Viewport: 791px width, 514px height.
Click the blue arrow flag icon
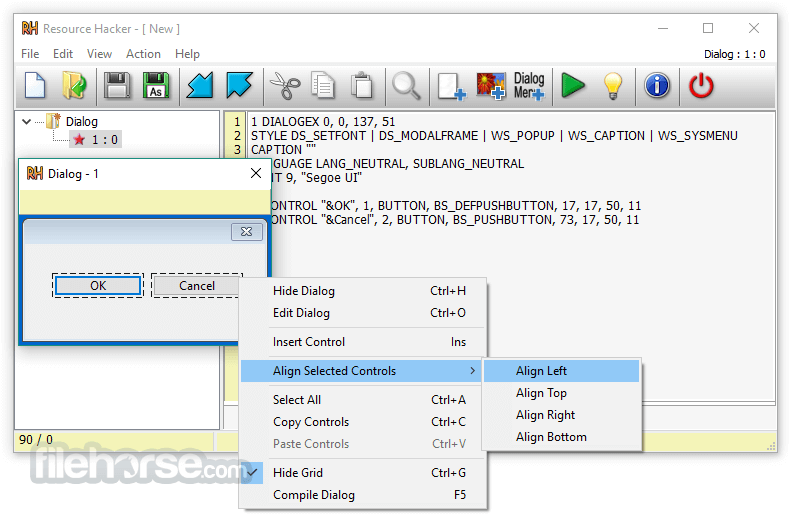click(239, 85)
